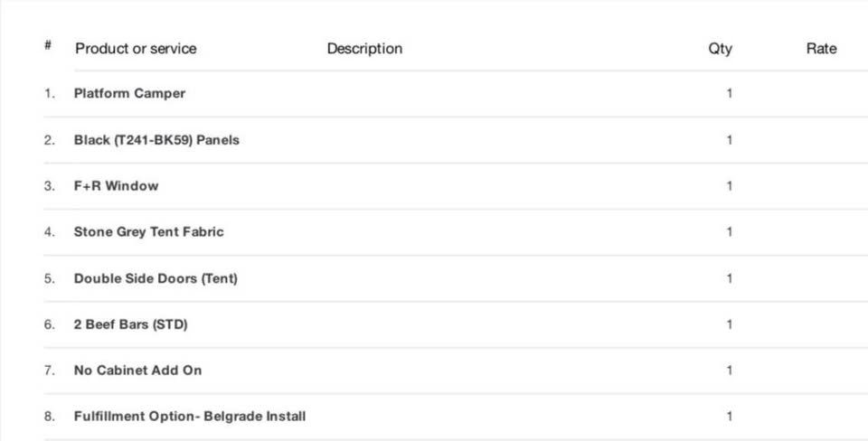This screenshot has width=868, height=441.
Task: Click the # column header
Action: point(48,45)
